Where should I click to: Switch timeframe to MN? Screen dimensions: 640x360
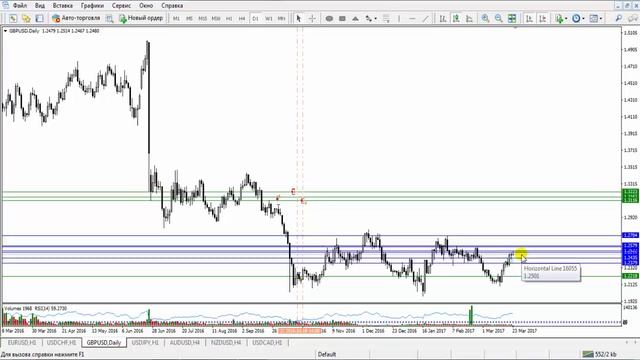tap(282, 18)
